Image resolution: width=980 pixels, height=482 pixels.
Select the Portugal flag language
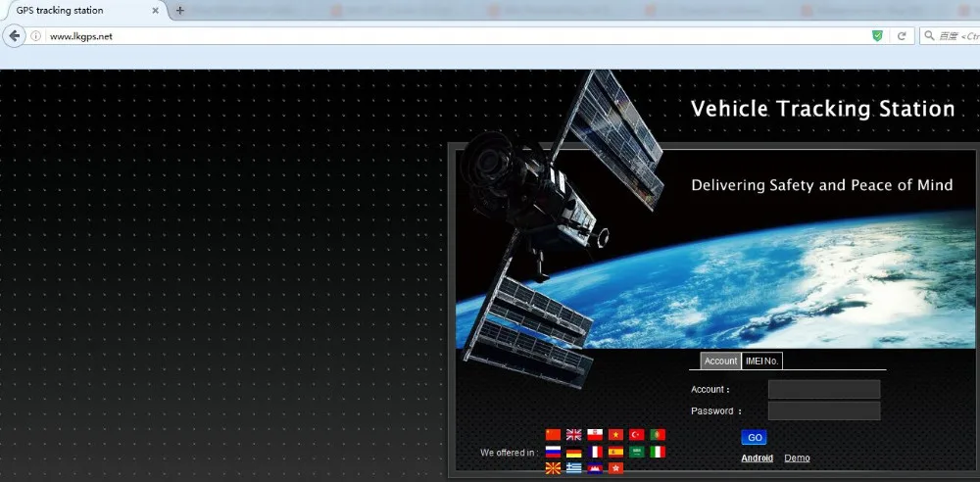point(658,435)
